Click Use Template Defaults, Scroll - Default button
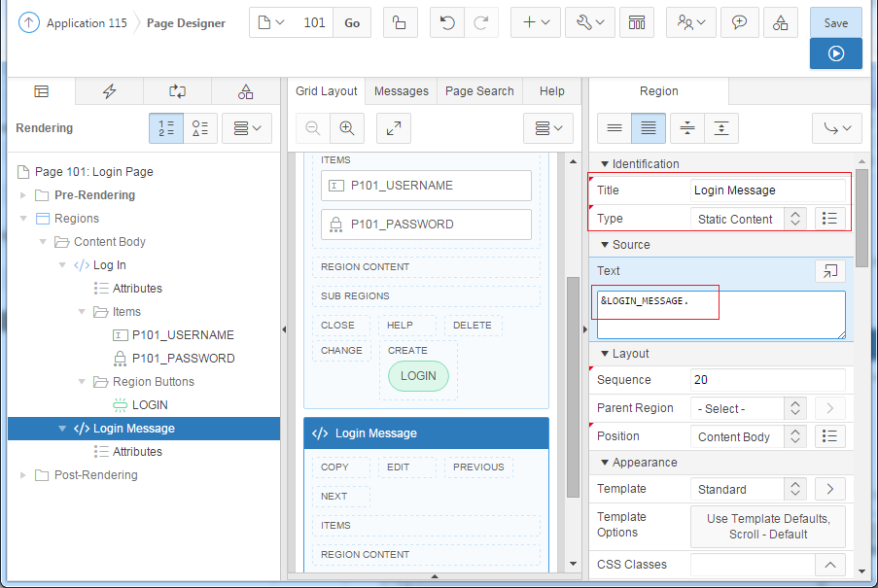Viewport: 878px width, 588px height. click(x=768, y=527)
